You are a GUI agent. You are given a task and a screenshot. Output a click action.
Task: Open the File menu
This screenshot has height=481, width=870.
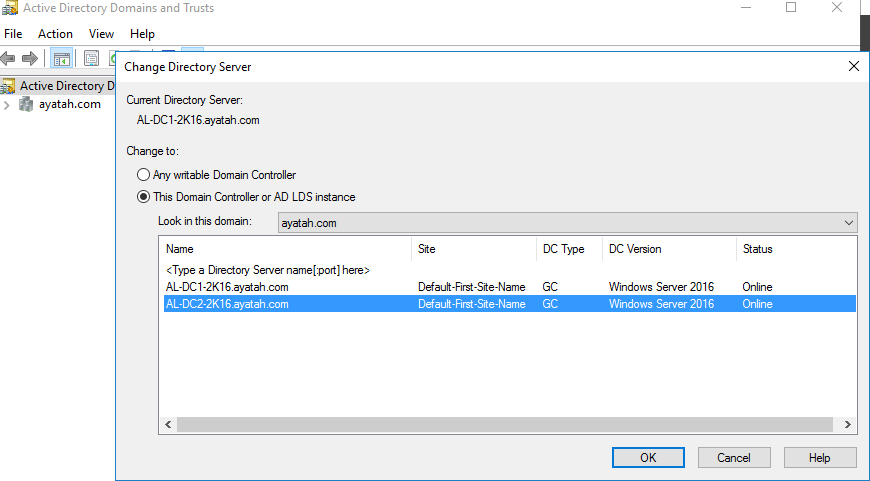(13, 34)
